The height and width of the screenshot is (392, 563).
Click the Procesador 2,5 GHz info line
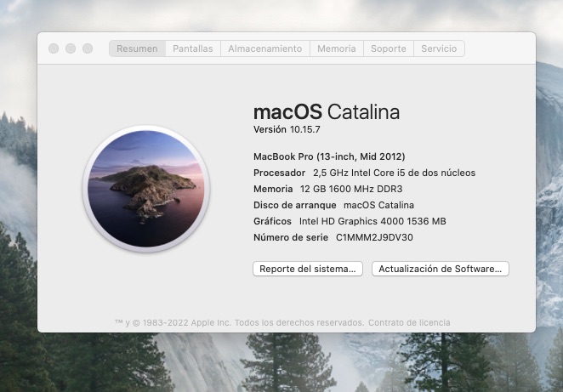(x=364, y=173)
